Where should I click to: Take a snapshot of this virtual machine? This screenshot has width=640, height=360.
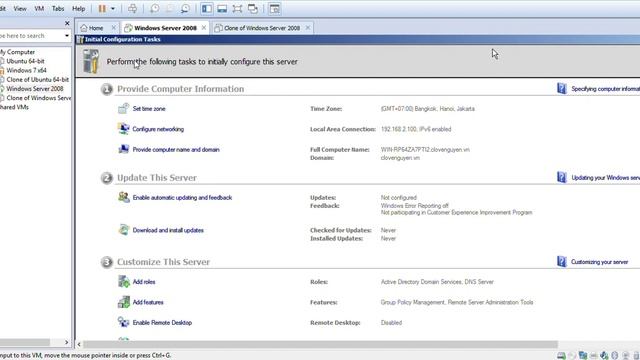tap(155, 9)
